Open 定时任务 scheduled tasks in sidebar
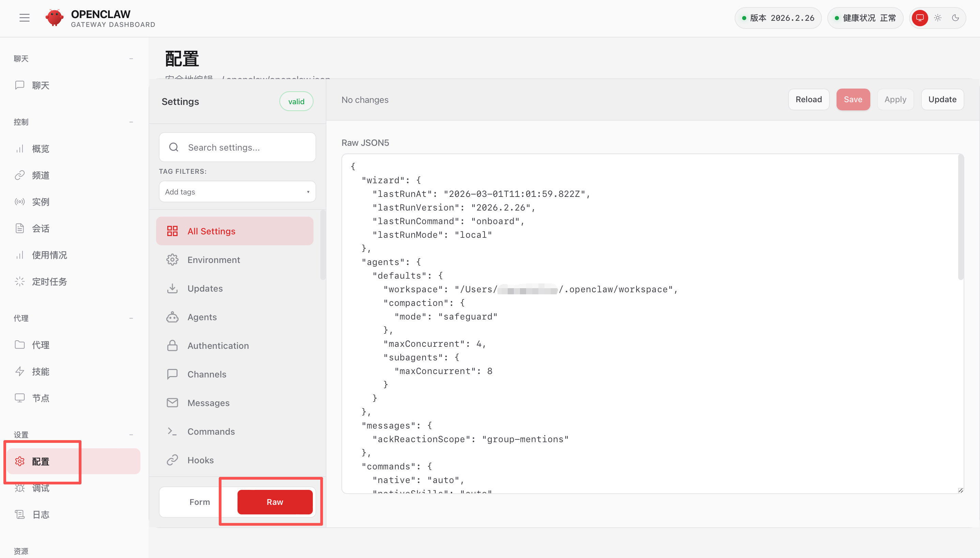The image size is (980, 558). click(x=49, y=281)
